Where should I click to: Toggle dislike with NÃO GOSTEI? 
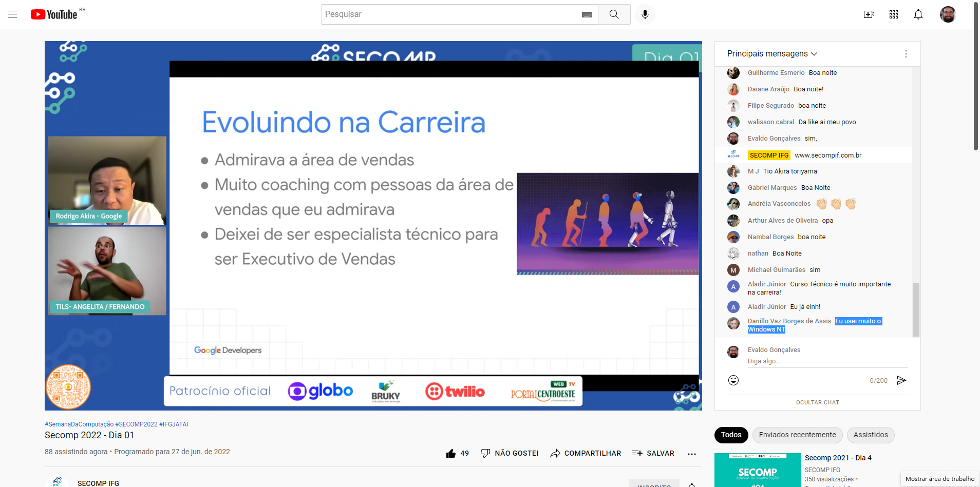coord(510,453)
